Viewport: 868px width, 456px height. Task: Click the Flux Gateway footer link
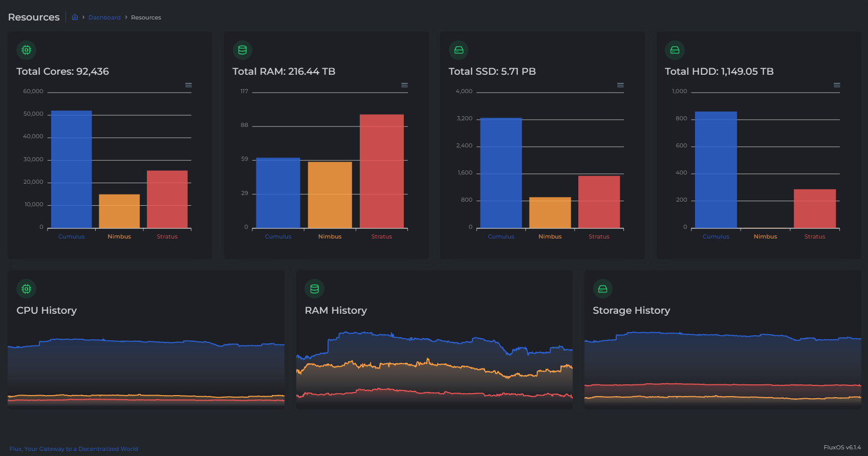[x=74, y=449]
